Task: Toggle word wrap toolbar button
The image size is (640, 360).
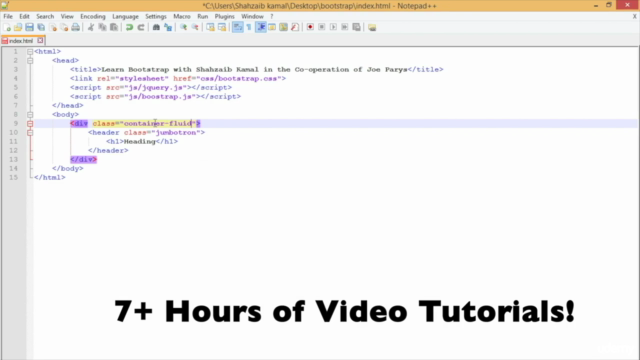Action: click(x=238, y=27)
